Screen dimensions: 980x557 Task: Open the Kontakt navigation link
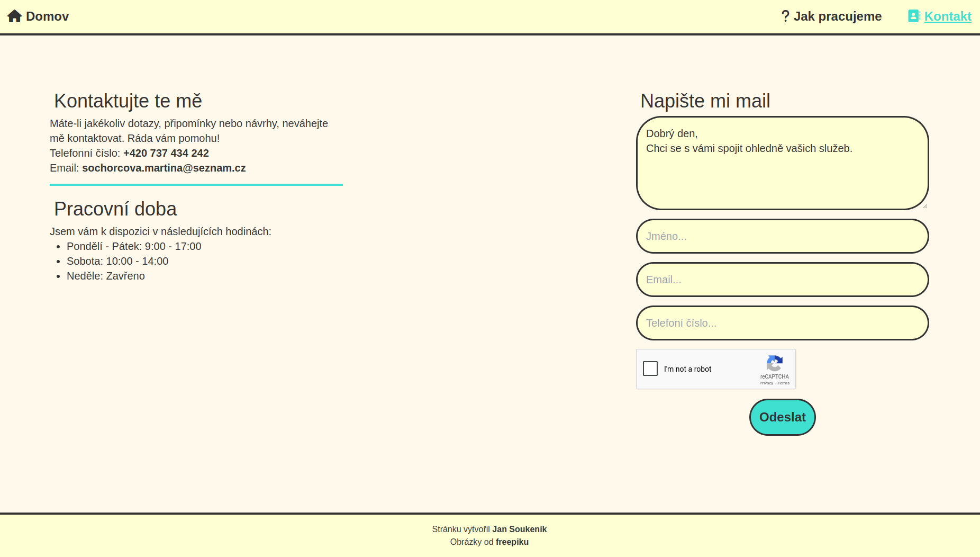click(x=947, y=16)
